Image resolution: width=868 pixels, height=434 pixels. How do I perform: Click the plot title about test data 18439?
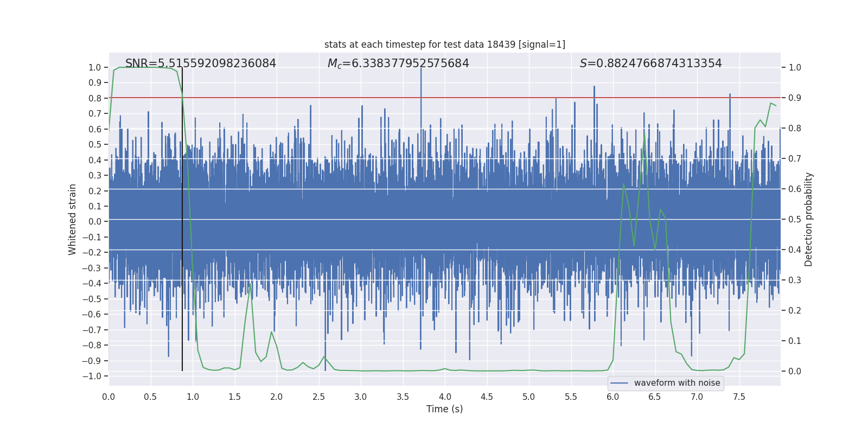[x=444, y=44]
